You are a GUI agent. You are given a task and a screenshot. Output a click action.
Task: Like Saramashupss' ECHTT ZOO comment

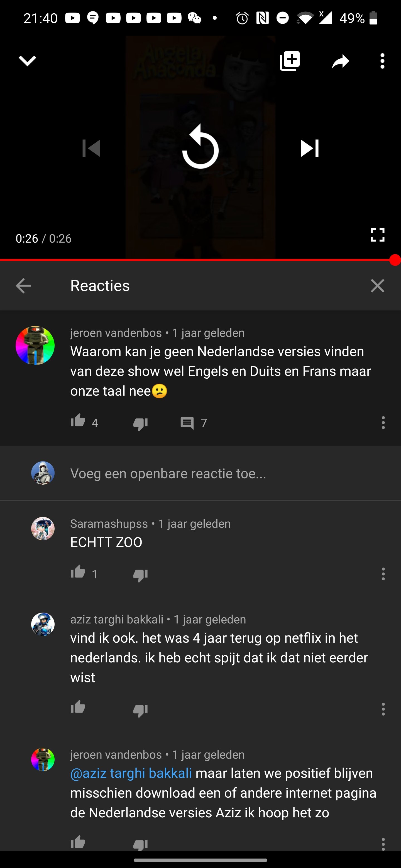(x=78, y=572)
